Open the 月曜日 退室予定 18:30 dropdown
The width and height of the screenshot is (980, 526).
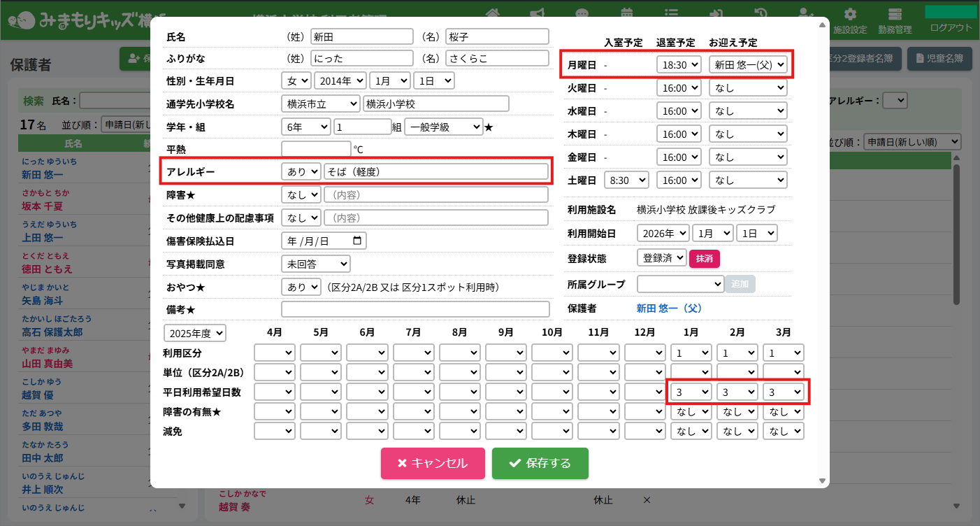(679, 65)
